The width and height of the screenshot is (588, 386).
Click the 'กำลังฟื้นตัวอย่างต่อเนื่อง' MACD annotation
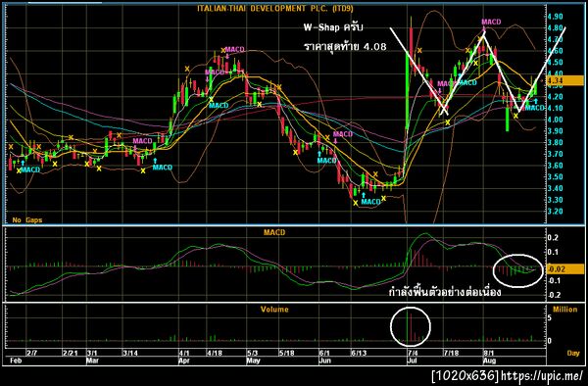pos(445,292)
